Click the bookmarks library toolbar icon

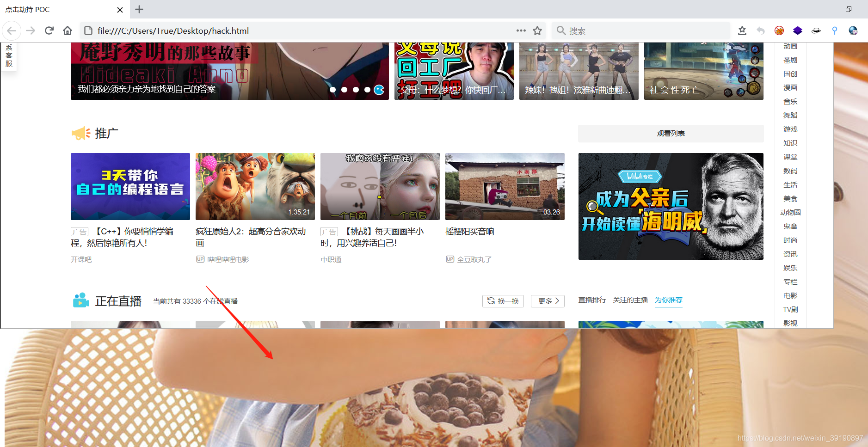pyautogui.click(x=742, y=31)
